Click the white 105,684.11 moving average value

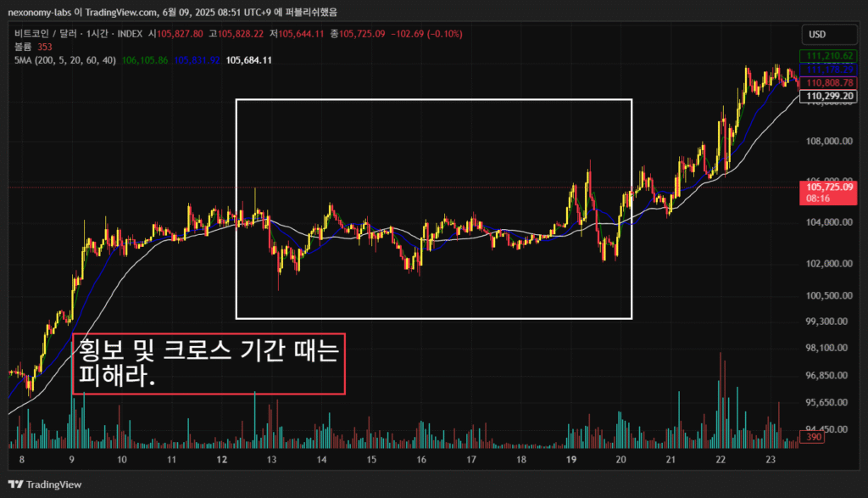click(254, 61)
